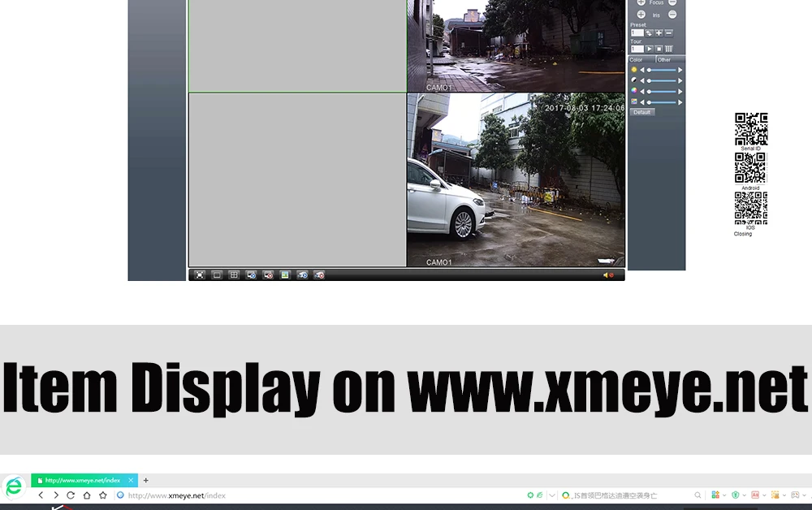
Task: Play all channels with blue-arrow monitor icon
Action: (x=251, y=275)
